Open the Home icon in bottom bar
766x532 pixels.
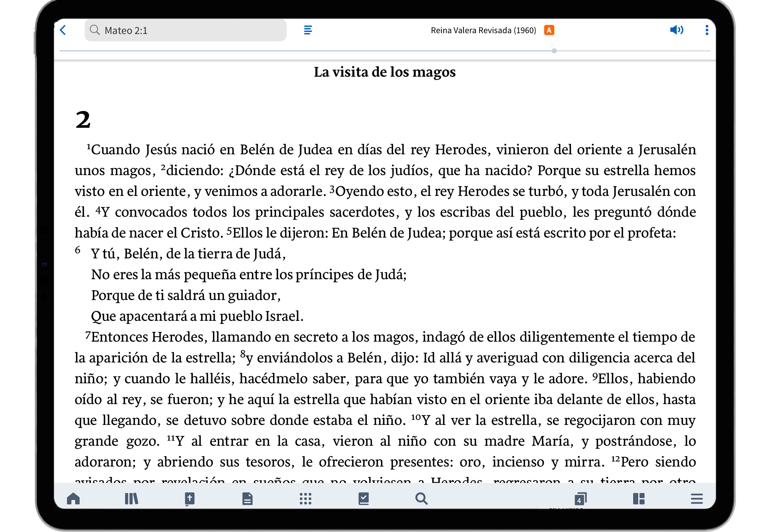click(73, 498)
